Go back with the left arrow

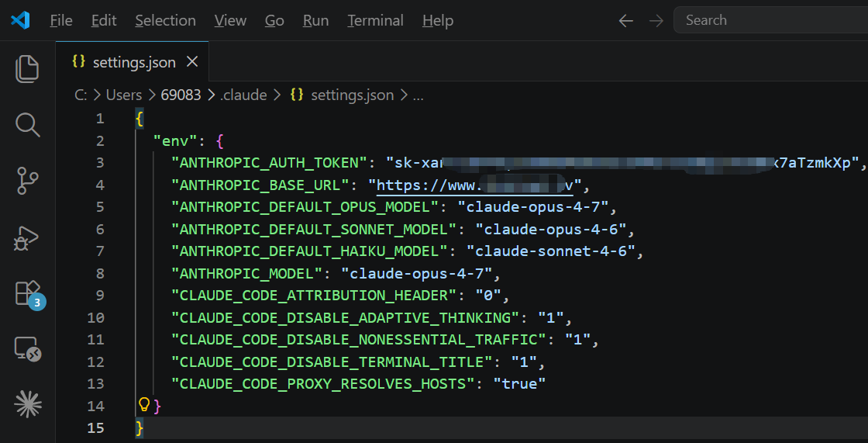tap(625, 21)
